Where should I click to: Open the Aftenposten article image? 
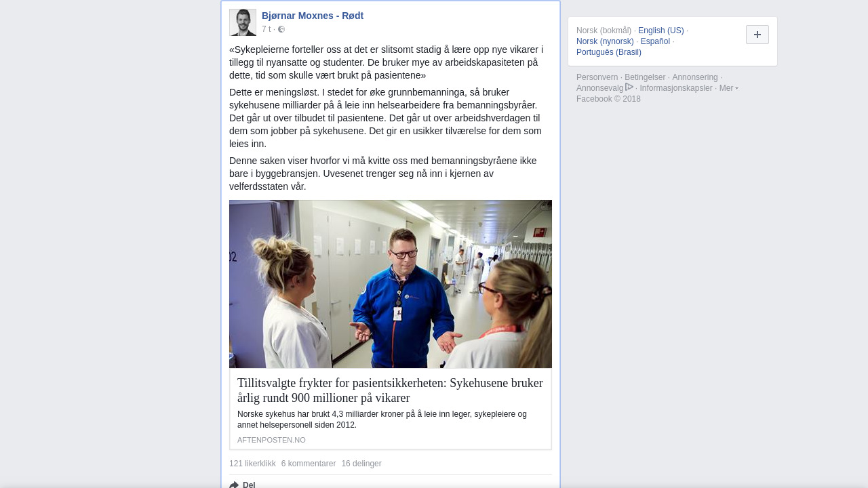pos(391,284)
